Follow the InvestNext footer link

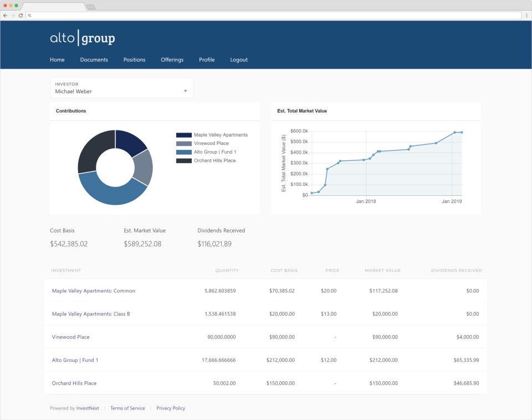(x=88, y=408)
